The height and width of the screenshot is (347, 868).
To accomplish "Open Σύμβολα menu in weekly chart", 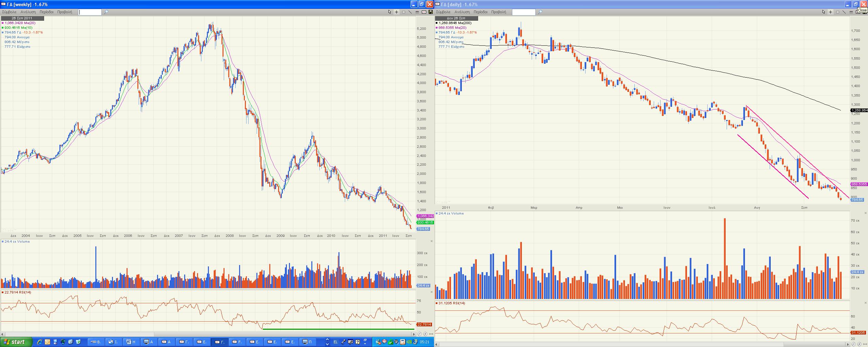I will pos(9,12).
